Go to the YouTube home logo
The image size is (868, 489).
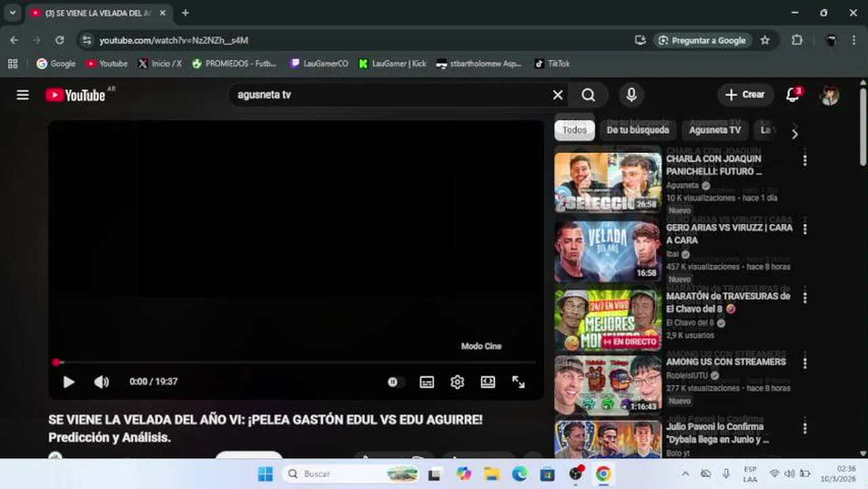75,95
